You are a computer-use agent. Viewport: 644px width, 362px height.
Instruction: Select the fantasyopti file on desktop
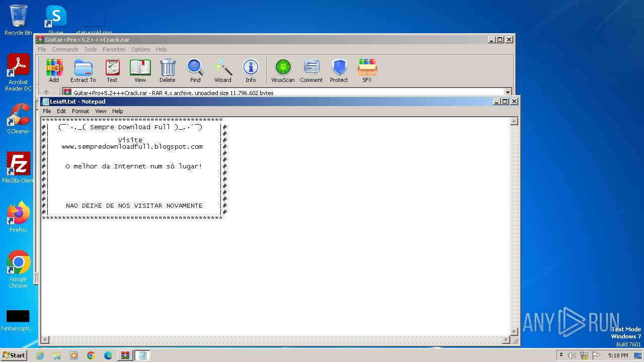coord(18,320)
